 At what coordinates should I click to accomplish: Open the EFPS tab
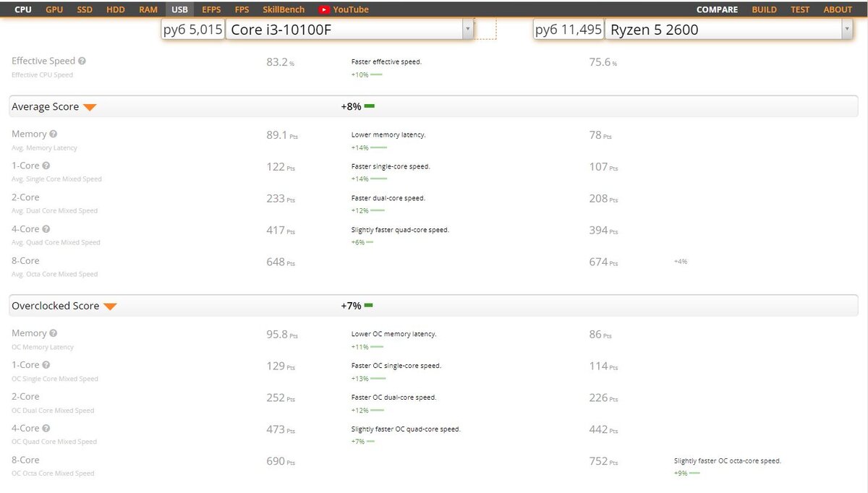(x=212, y=9)
